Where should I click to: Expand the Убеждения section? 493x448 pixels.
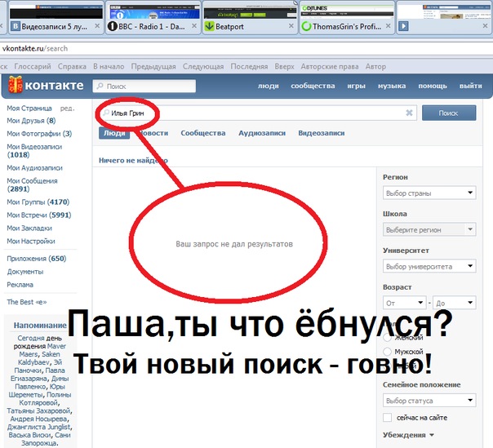click(x=408, y=435)
